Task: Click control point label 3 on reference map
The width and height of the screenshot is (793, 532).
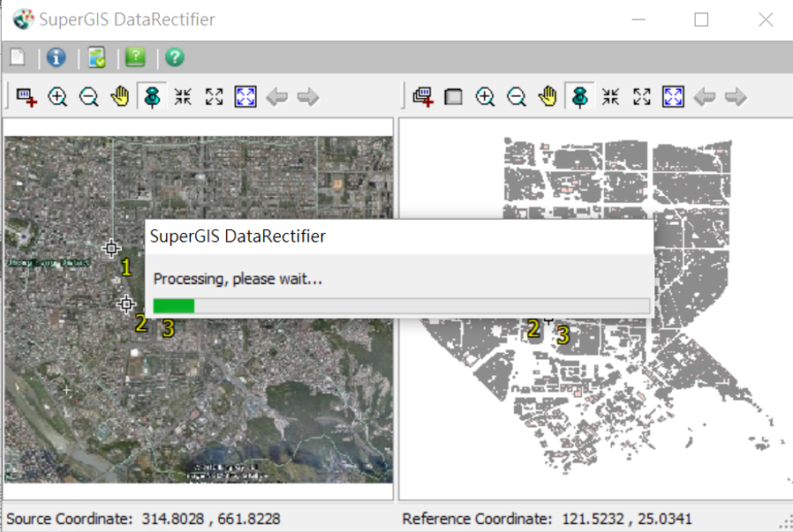Action: point(563,335)
